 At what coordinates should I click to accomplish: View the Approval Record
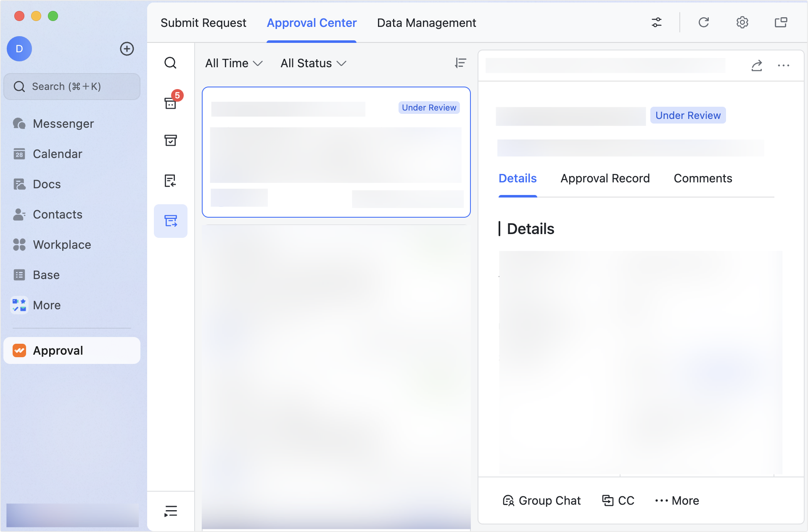pyautogui.click(x=605, y=178)
